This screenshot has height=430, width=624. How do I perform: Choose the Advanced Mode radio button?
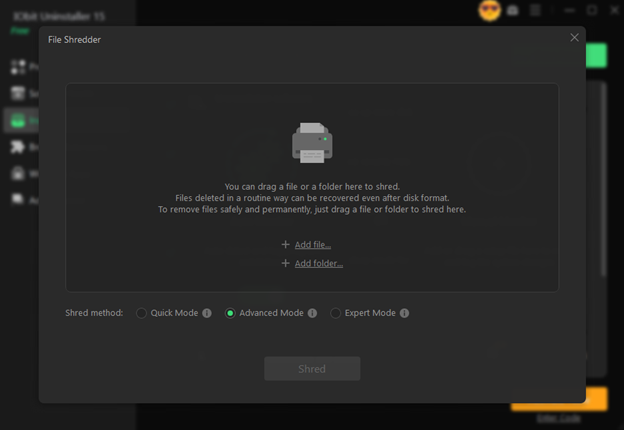click(x=230, y=313)
